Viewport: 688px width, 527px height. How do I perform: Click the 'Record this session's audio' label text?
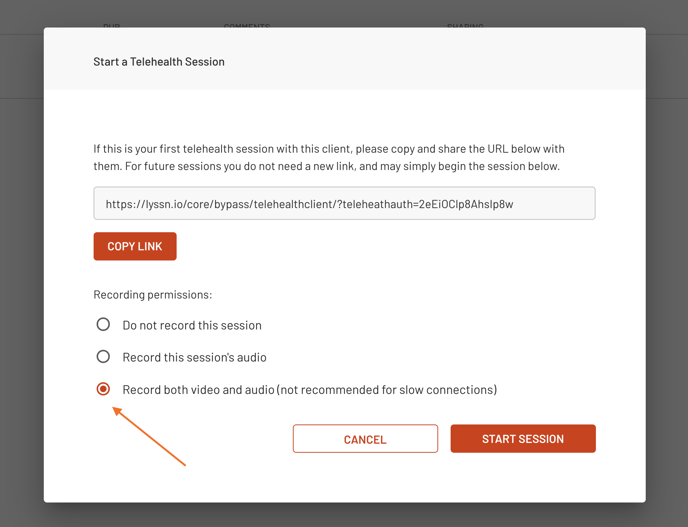(194, 357)
